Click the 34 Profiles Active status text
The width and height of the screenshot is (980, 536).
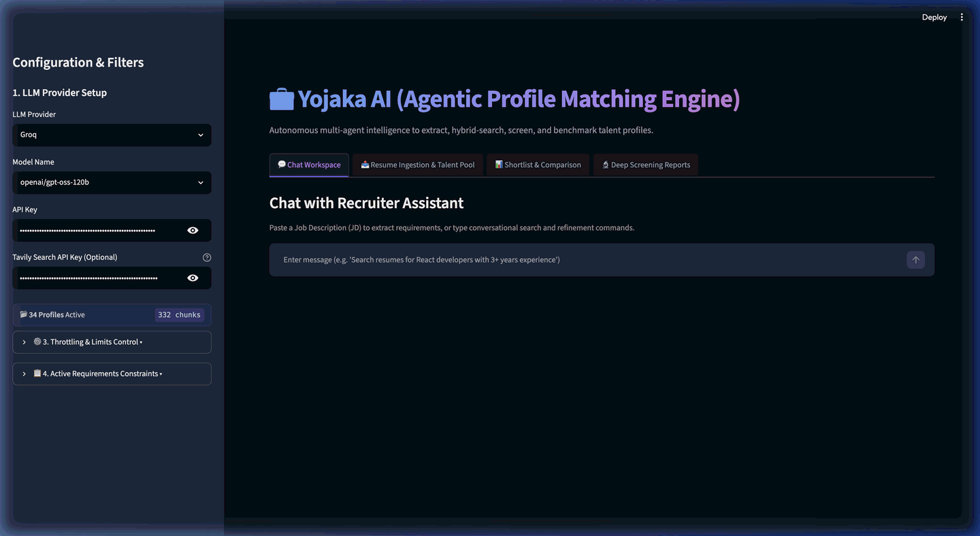click(57, 315)
